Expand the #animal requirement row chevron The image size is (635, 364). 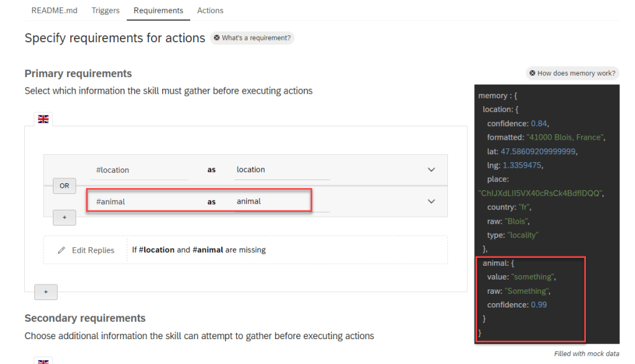(431, 201)
